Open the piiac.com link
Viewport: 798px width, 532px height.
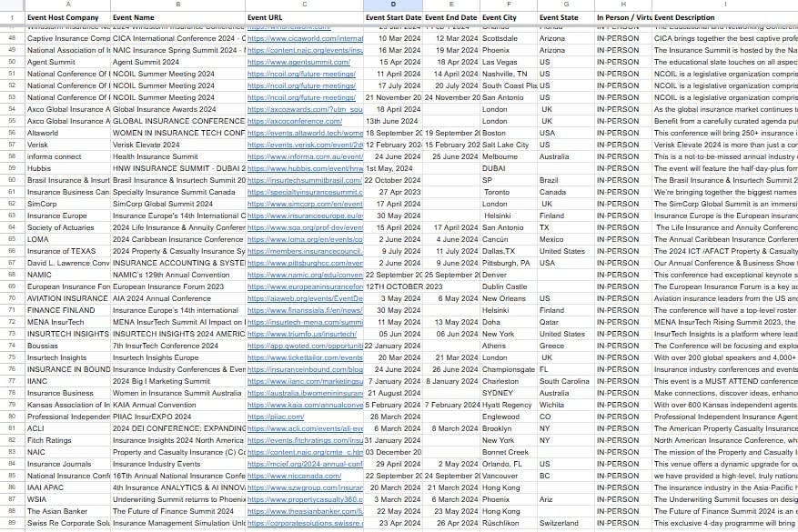pyautogui.click(x=276, y=417)
